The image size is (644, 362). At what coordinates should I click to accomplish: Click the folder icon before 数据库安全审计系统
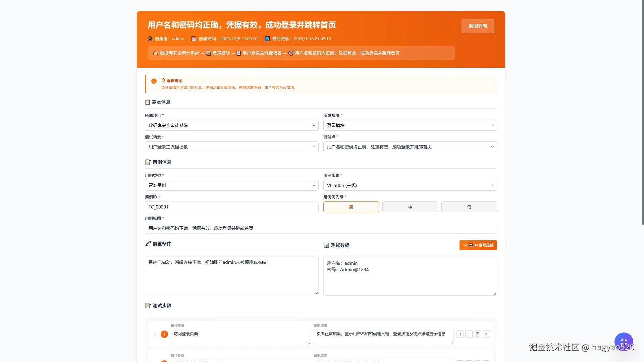[x=155, y=53]
